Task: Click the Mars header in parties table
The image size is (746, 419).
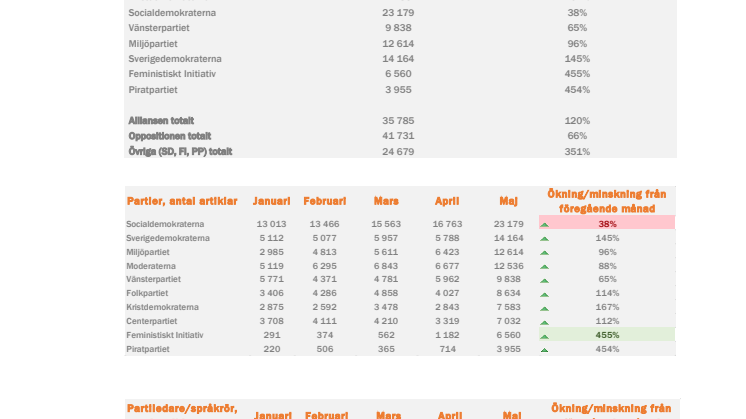Action: (x=386, y=201)
